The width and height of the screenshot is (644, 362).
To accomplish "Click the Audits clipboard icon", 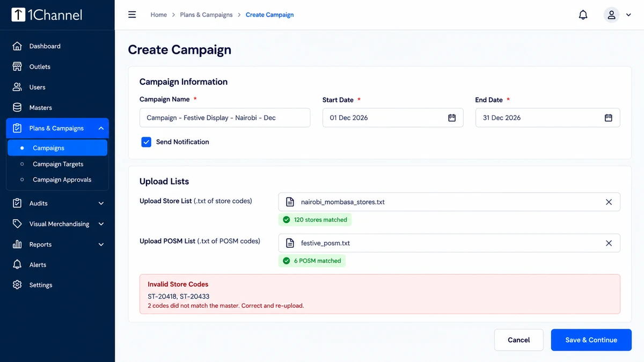I will 17,203.
